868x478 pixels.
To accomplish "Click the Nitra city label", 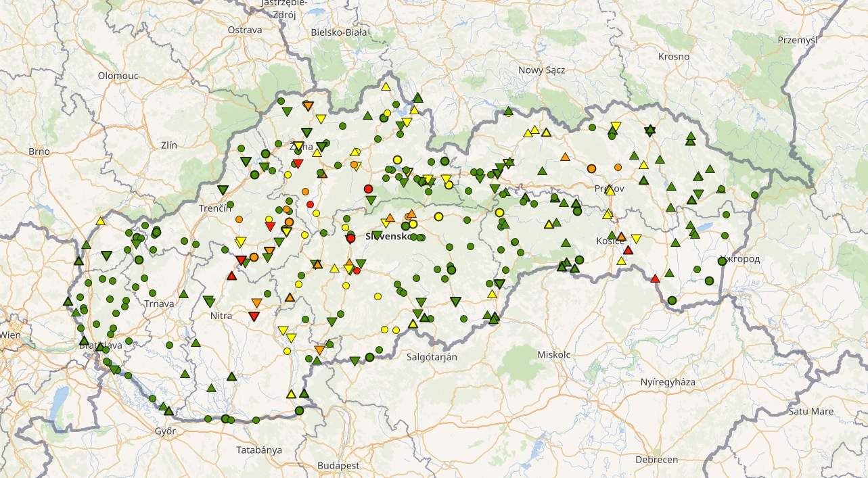I will click(x=221, y=316).
